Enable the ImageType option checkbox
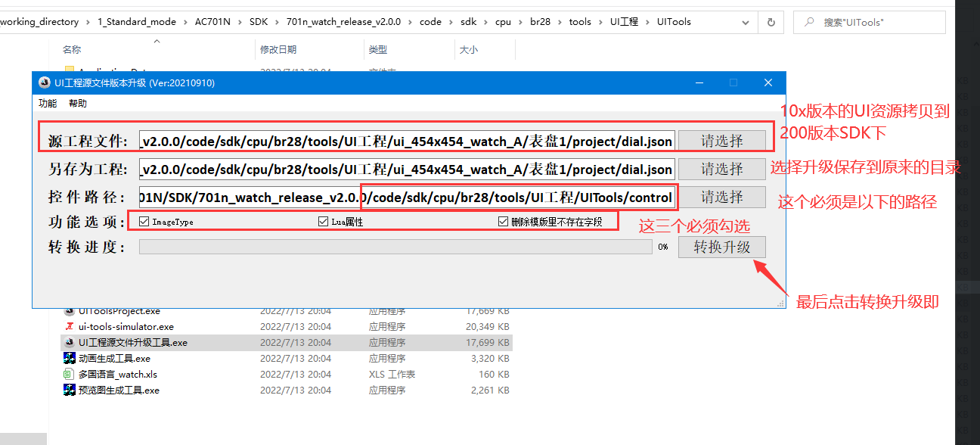Image resolution: width=980 pixels, height=445 pixels. [x=144, y=222]
